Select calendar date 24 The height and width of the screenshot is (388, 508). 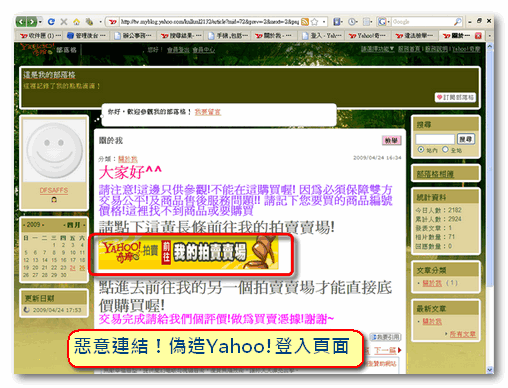[73, 268]
